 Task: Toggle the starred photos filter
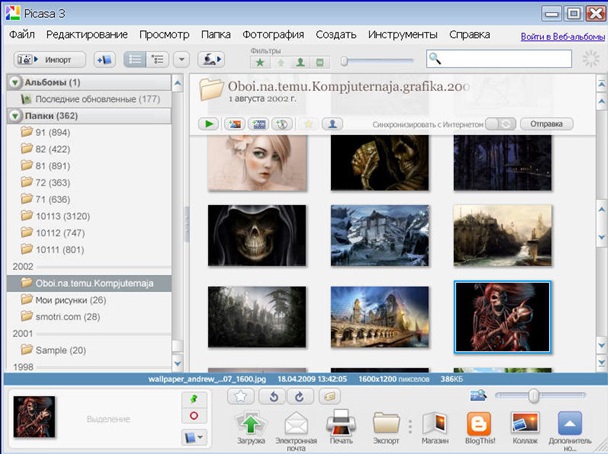tap(261, 61)
